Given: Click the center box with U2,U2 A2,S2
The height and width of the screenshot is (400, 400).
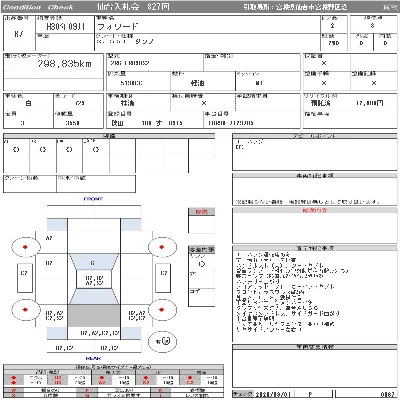Looking at the screenshot, I should click(x=94, y=279).
